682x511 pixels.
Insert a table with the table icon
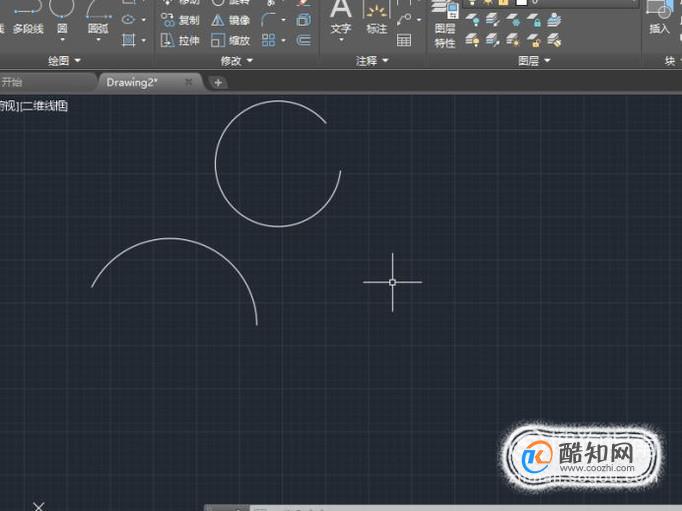pyautogui.click(x=404, y=40)
